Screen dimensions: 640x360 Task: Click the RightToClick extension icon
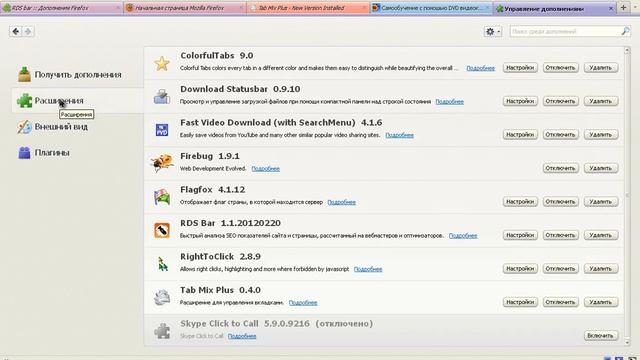(x=162, y=264)
